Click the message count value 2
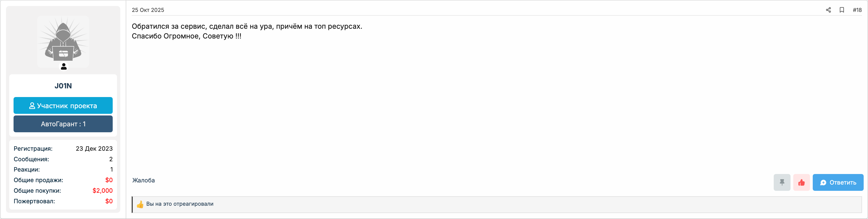This screenshot has width=868, height=219. [111, 159]
